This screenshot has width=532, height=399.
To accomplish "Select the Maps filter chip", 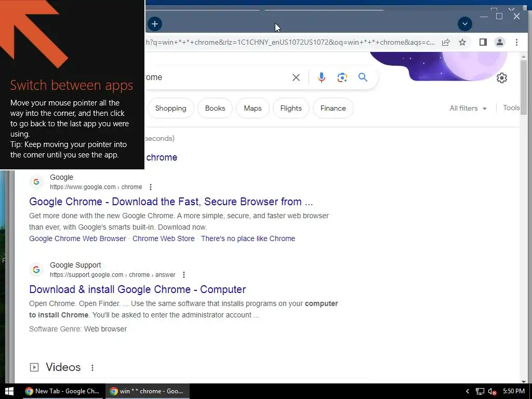I will [x=252, y=108].
